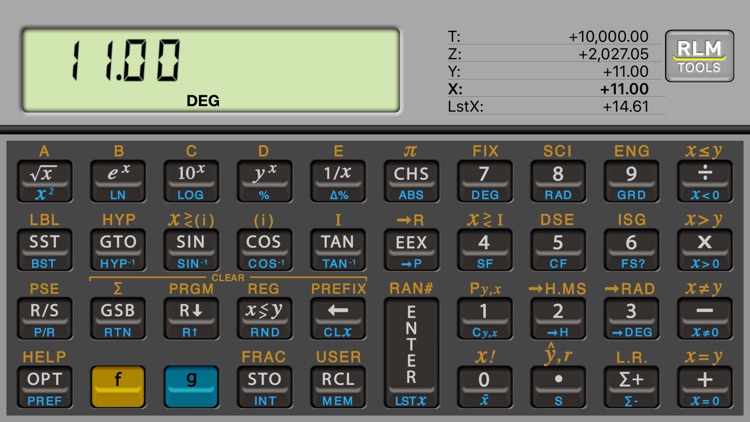Click the LstX register value +14.61
Image resolution: width=750 pixels, height=422 pixels.
(x=625, y=106)
